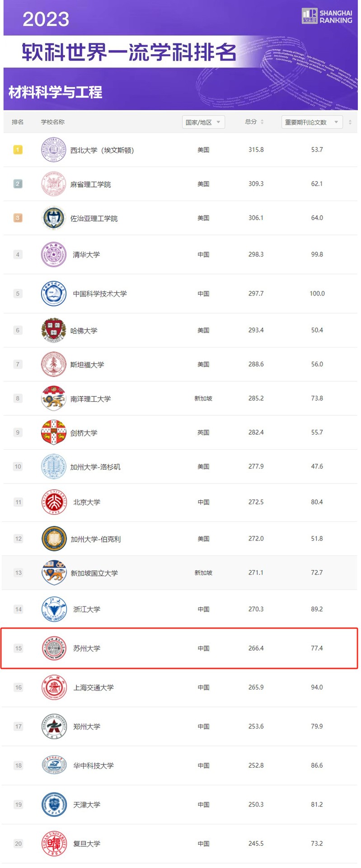Click the Fudan University red emblem
Image resolution: width=361 pixels, height=868 pixels.
click(54, 844)
